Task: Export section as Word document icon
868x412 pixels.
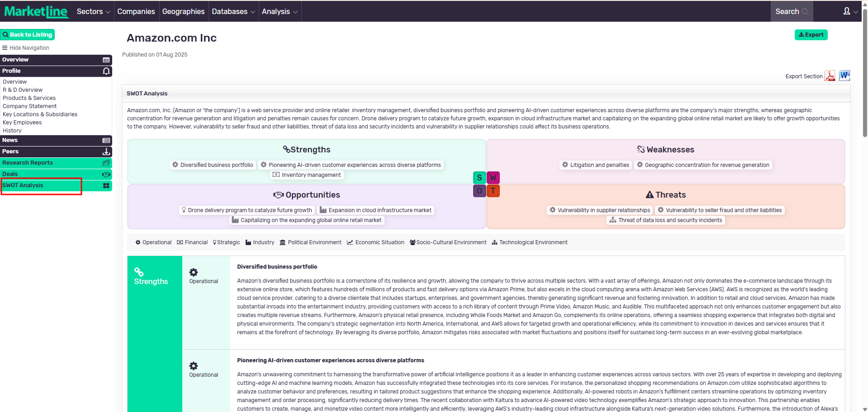Action: click(844, 76)
